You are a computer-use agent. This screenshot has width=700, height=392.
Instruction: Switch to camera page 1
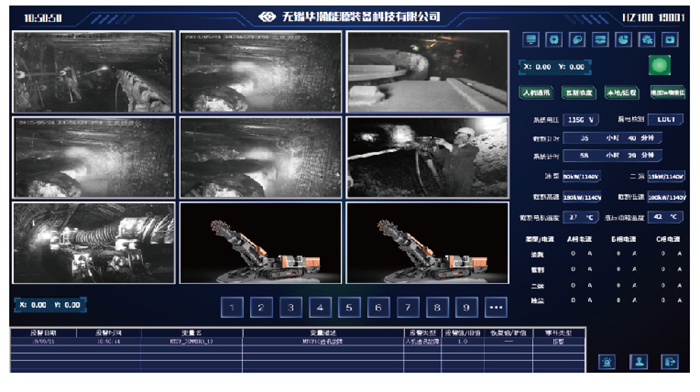[232, 308]
